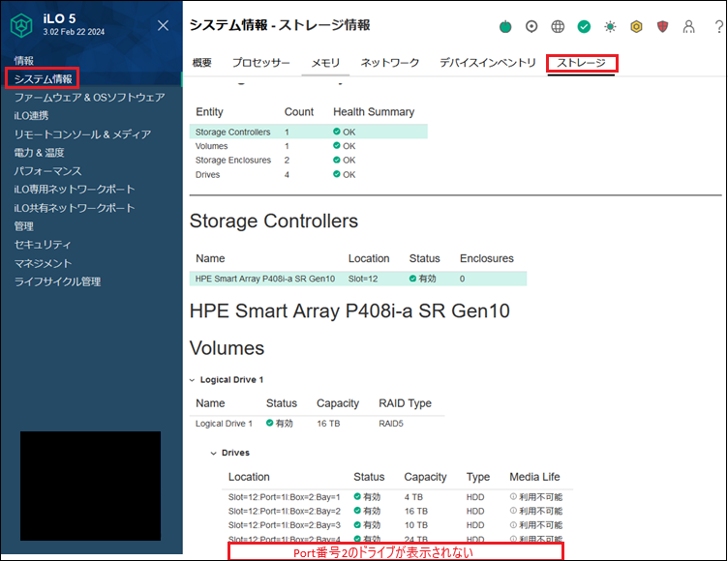Click Drives row OK status icon
728x561 pixels.
click(337, 174)
